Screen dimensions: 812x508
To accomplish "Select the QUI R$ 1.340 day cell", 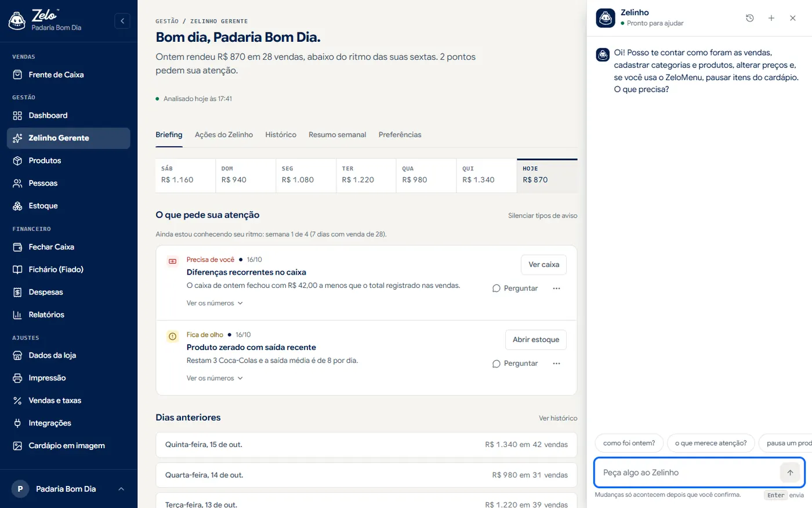I will (x=486, y=175).
